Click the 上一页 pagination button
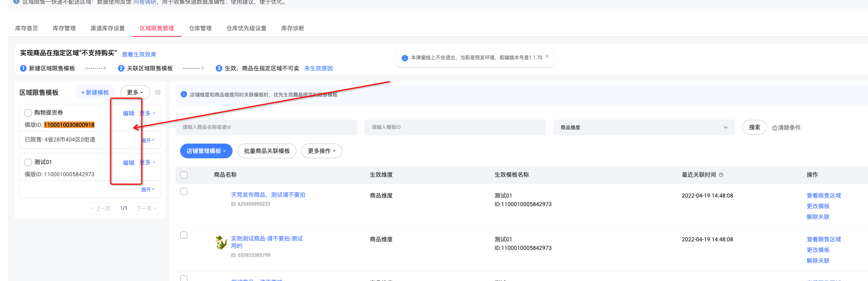868x281 pixels. (x=101, y=208)
